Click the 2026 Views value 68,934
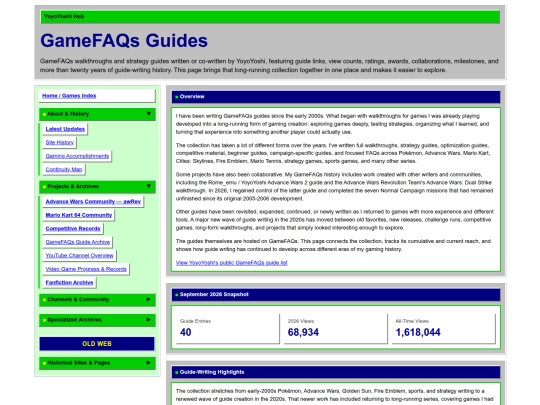540x405 pixels. click(303, 332)
